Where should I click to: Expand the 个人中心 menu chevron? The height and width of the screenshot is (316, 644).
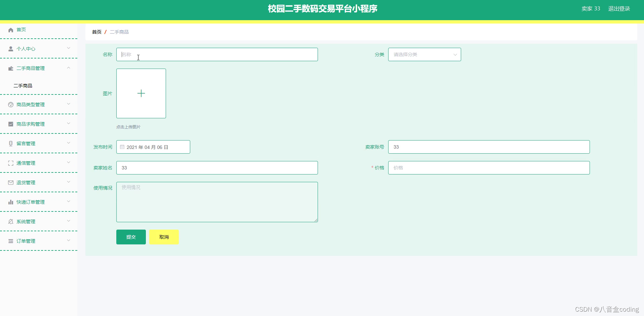point(69,48)
